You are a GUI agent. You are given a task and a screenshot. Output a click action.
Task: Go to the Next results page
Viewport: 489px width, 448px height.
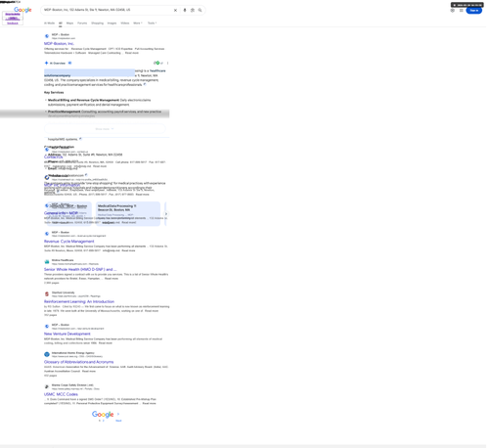(x=118, y=421)
